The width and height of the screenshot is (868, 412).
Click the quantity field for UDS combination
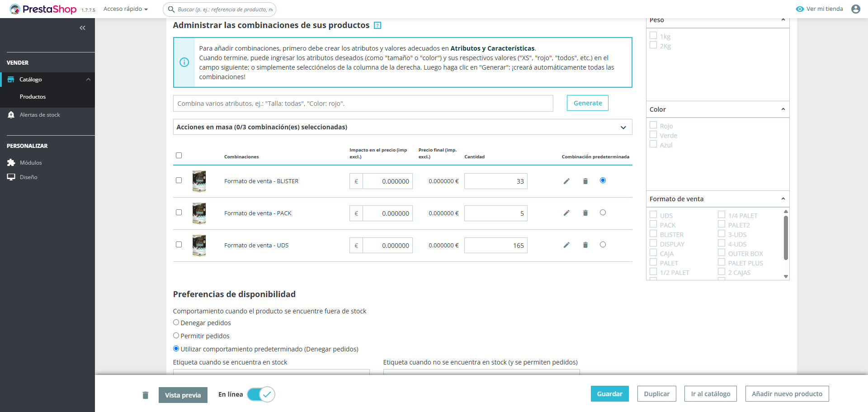[495, 246]
